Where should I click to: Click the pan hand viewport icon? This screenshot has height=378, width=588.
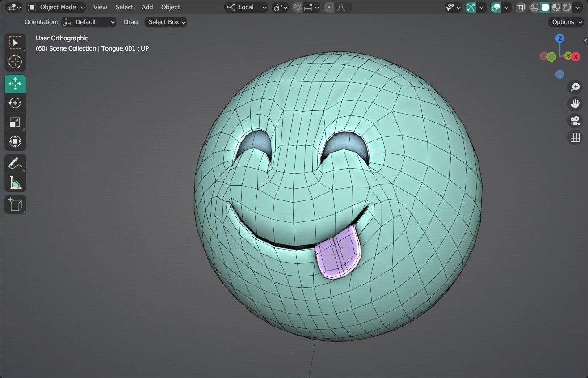point(575,104)
